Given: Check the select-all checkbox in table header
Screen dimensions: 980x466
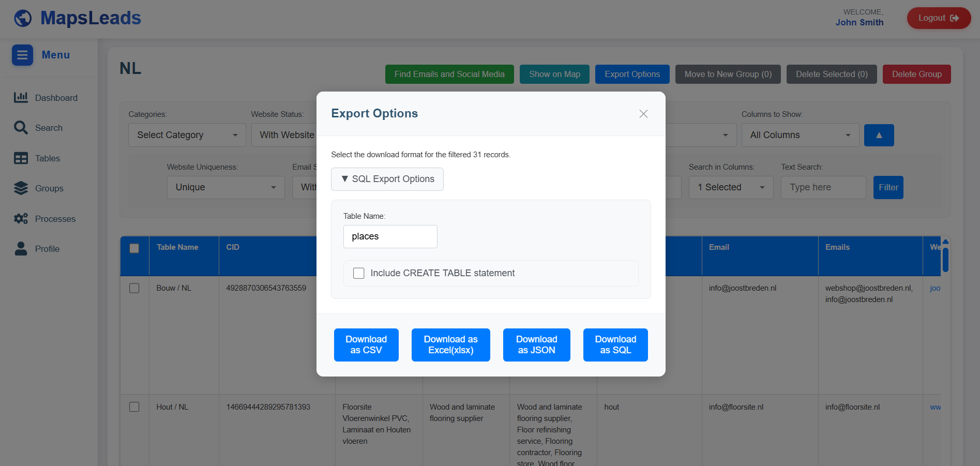Looking at the screenshot, I should 134,248.
